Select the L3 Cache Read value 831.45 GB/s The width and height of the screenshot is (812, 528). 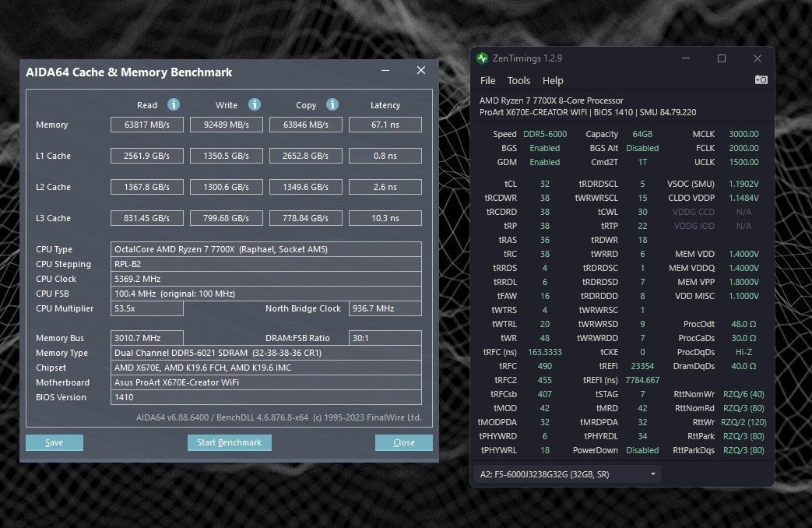coord(147,218)
